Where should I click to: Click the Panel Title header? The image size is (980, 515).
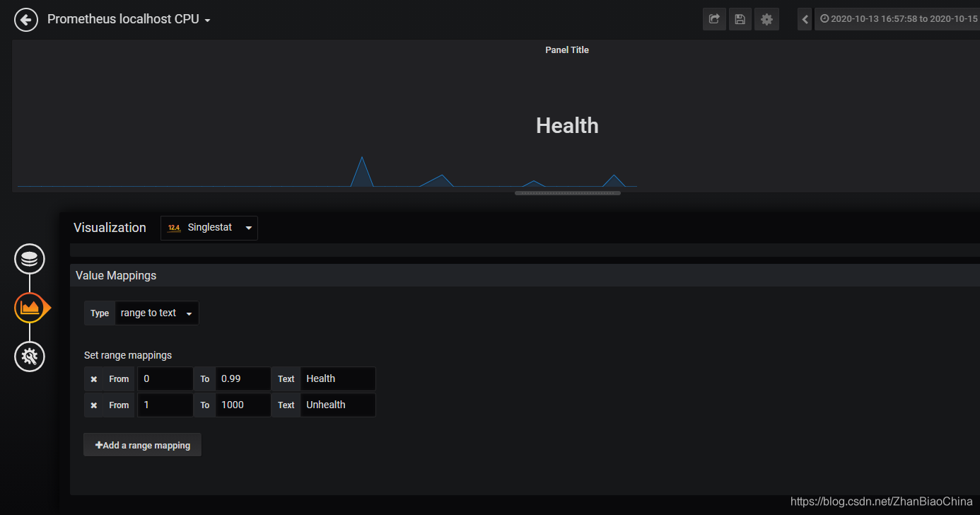pos(567,50)
